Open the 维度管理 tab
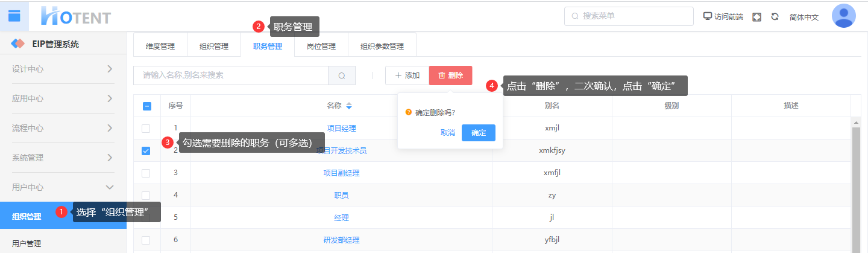Image resolution: width=868 pixels, height=253 pixels. click(160, 46)
